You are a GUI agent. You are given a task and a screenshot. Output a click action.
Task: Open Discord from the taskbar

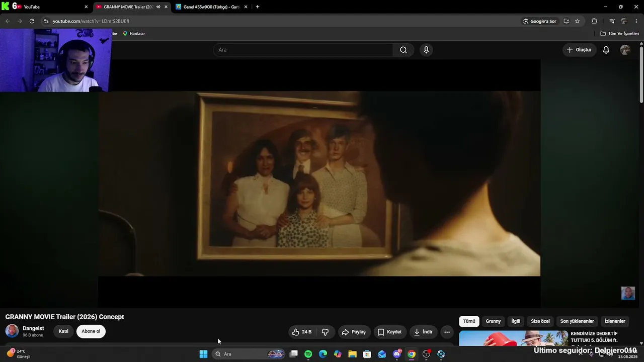[397, 354]
